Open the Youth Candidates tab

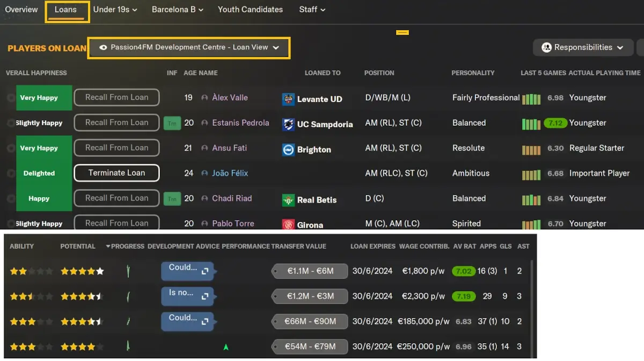250,10
